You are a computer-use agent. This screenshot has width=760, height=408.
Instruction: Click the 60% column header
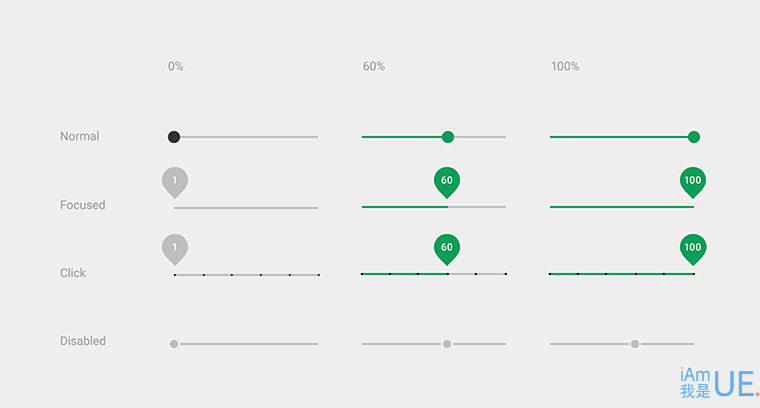[x=374, y=66]
